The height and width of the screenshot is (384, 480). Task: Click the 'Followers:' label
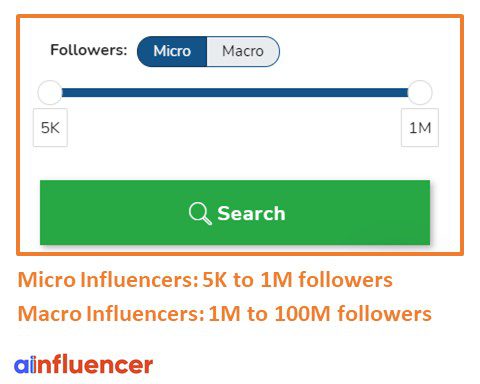click(x=89, y=50)
